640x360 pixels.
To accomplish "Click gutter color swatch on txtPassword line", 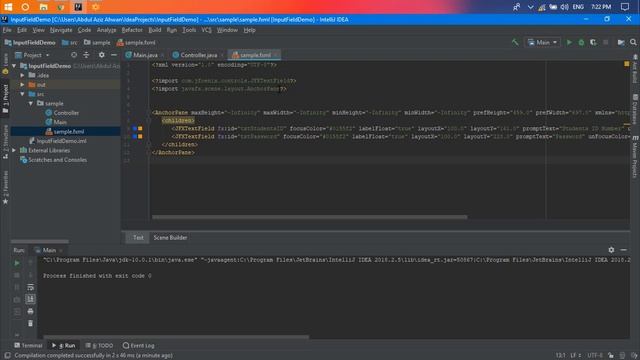I will point(140,136).
